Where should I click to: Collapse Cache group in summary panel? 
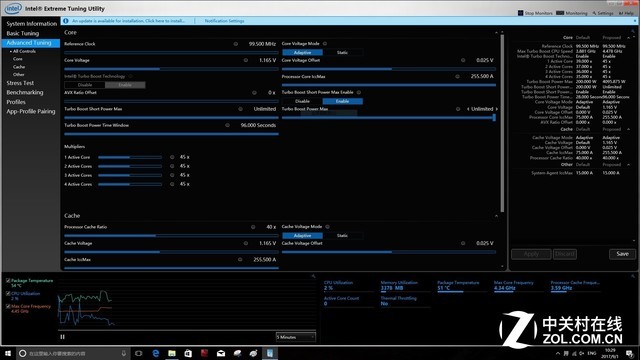click(x=629, y=129)
